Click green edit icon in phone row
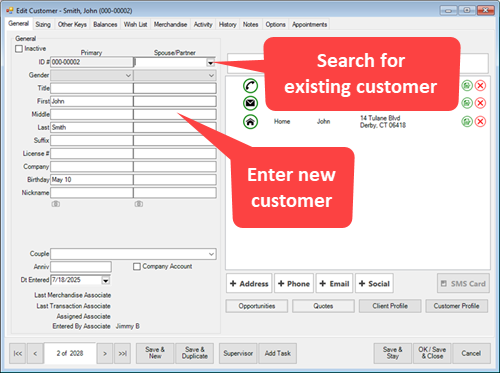The image size is (500, 374). (x=467, y=86)
